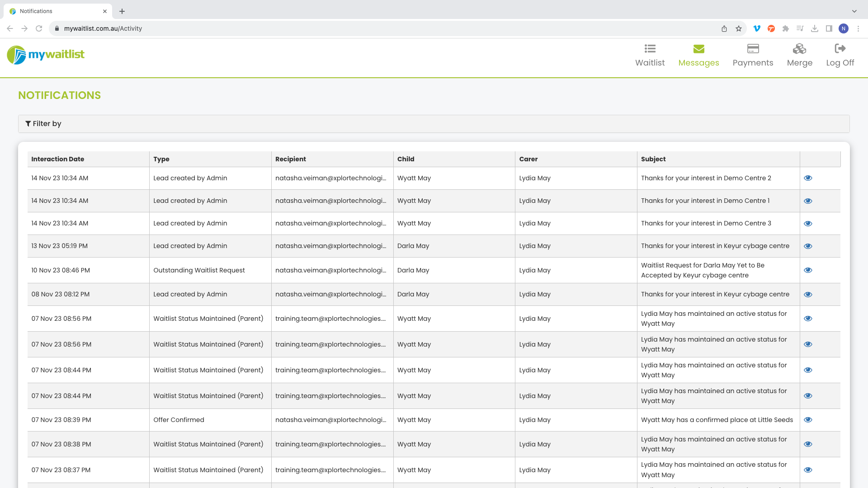This screenshot has height=488, width=868.
Task: View the Offer Confirmed message eye icon
Action: (x=808, y=420)
